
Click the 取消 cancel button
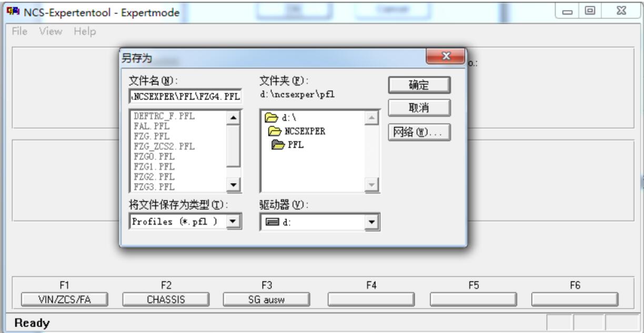(x=419, y=108)
